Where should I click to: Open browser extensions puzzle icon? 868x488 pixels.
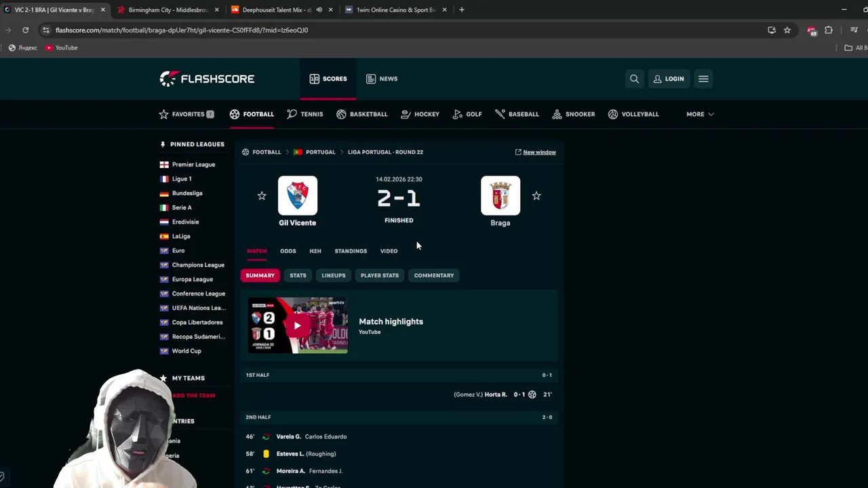pyautogui.click(x=829, y=30)
